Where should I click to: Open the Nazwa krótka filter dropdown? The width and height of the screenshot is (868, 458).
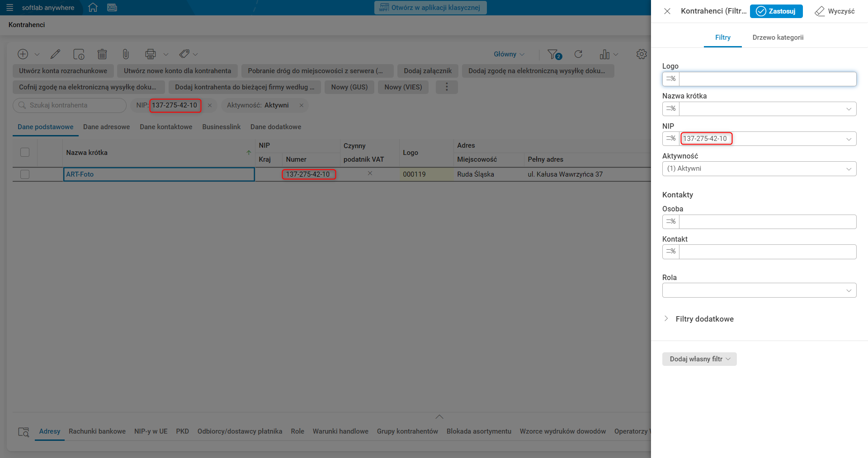(x=849, y=109)
